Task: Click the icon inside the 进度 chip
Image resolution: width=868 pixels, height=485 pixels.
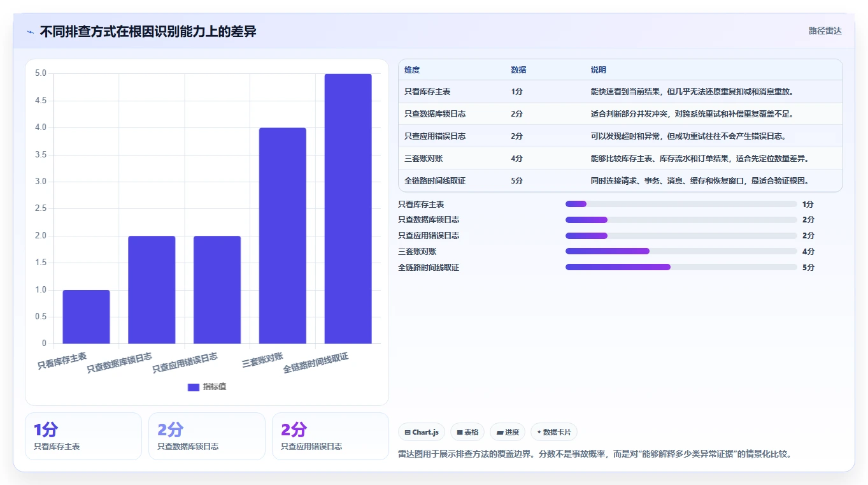Action: point(500,433)
